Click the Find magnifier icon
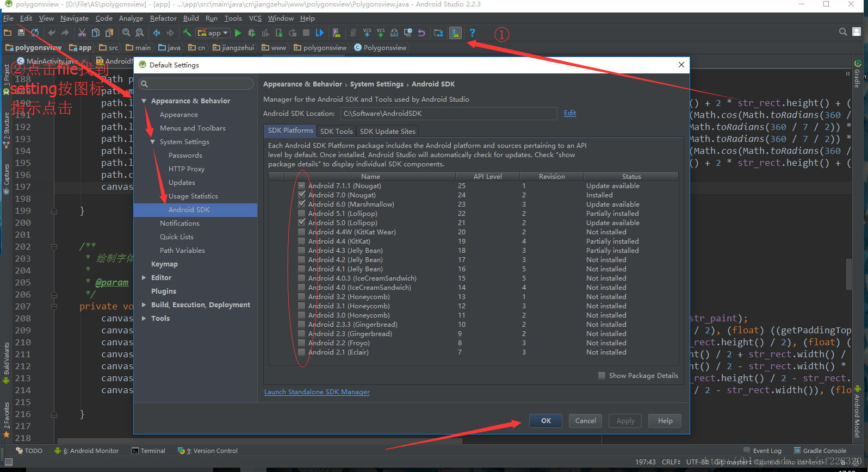868x472 pixels. [126, 33]
